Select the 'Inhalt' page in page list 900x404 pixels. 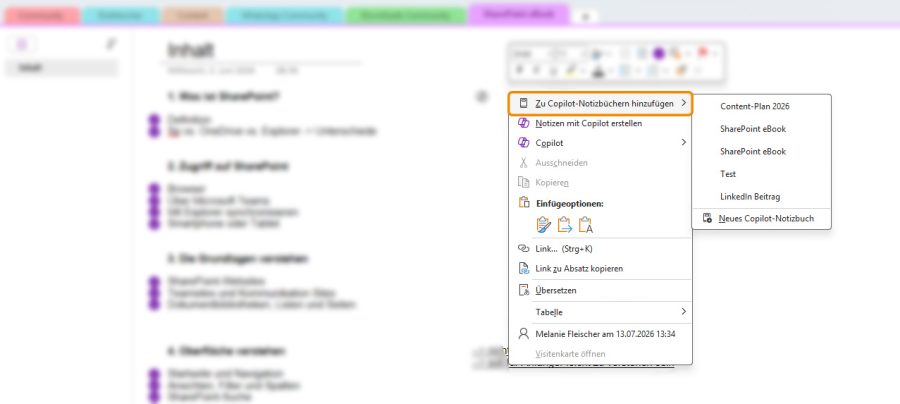61,68
